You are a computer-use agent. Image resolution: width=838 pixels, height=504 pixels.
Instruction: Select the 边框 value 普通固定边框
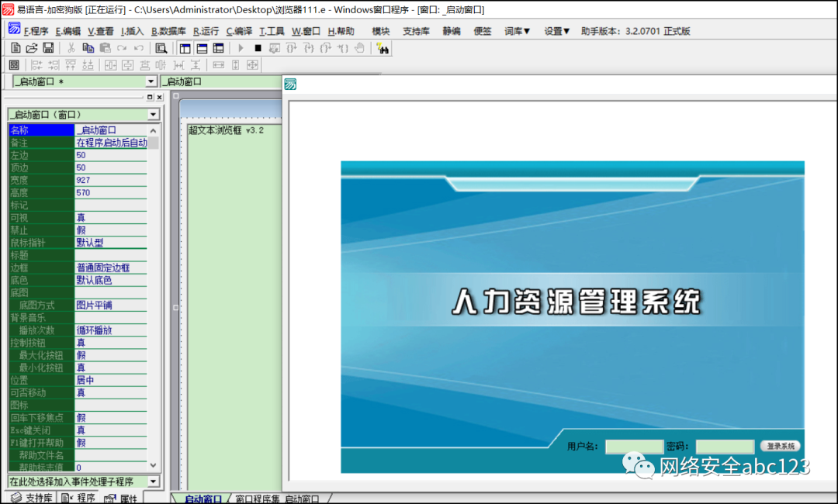(x=110, y=268)
